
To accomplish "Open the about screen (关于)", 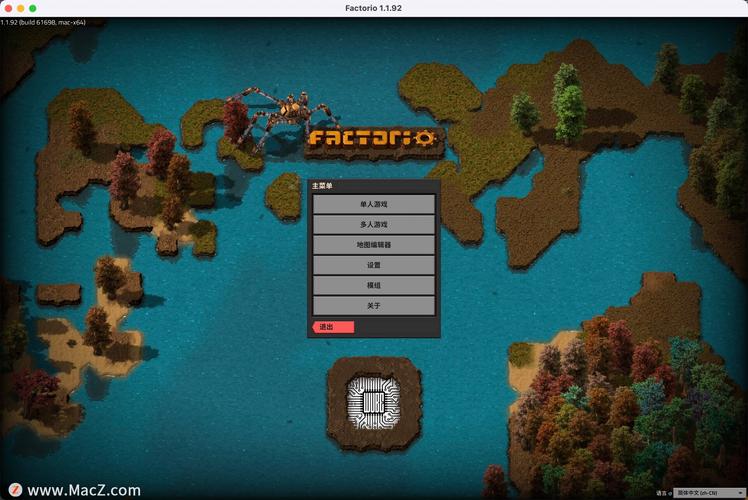I will (374, 306).
